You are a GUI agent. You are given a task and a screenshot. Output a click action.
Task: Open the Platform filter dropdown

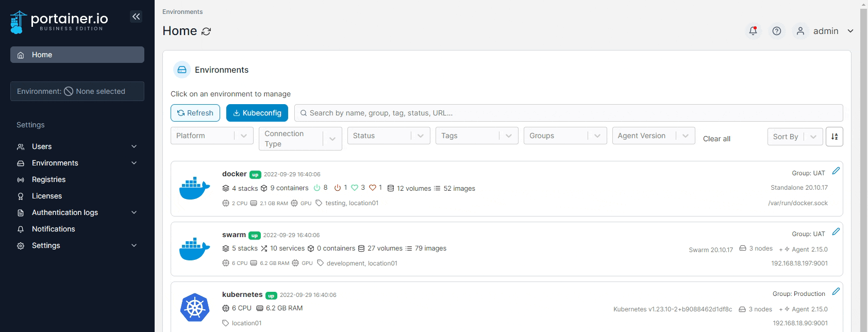click(212, 136)
